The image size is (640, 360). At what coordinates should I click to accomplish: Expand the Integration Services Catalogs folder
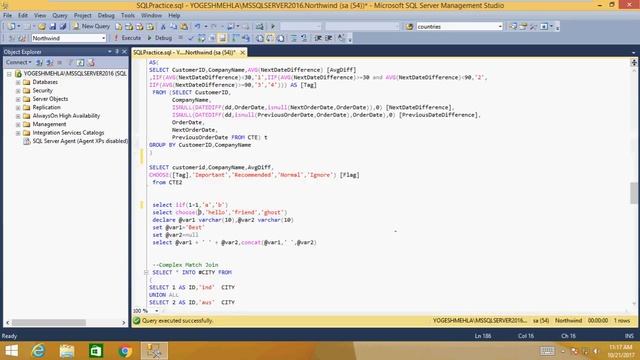(x=18, y=133)
